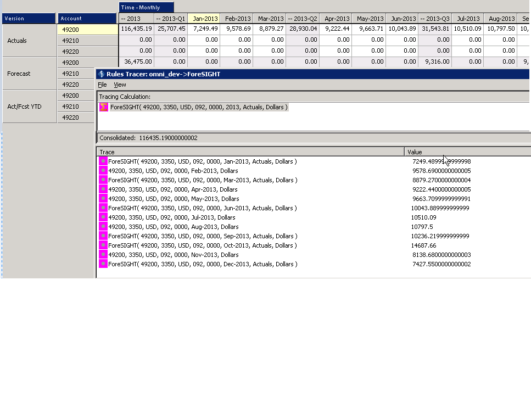Select the Time - Monthly dimension tab
This screenshot has width=531, height=420.
[x=146, y=8]
